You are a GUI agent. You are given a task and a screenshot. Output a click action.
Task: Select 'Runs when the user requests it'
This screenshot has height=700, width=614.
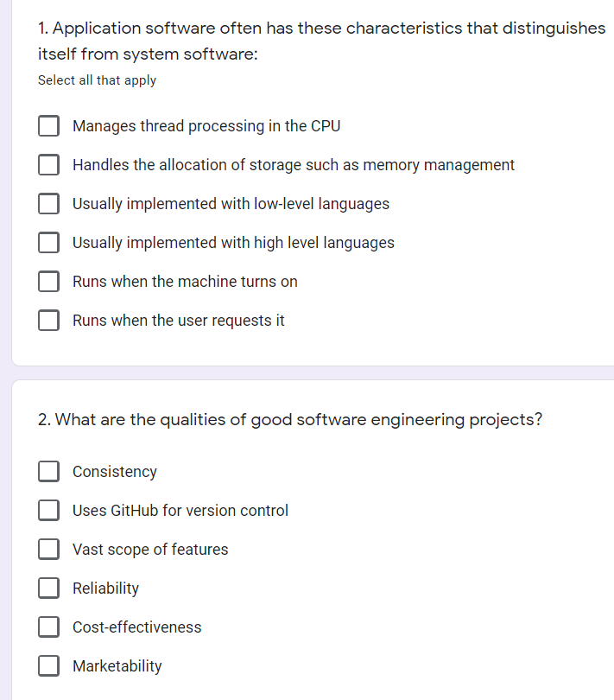48,320
